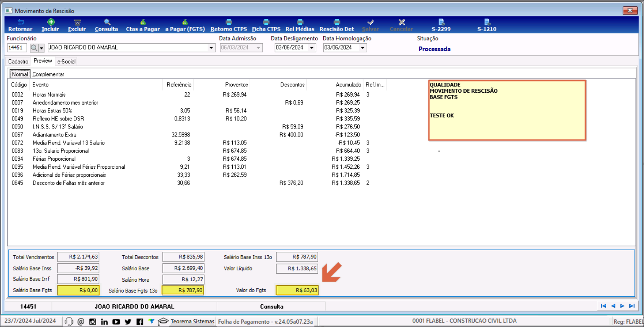Click the headset support icon
The width and height of the screenshot is (644, 327).
pyautogui.click(x=69, y=322)
